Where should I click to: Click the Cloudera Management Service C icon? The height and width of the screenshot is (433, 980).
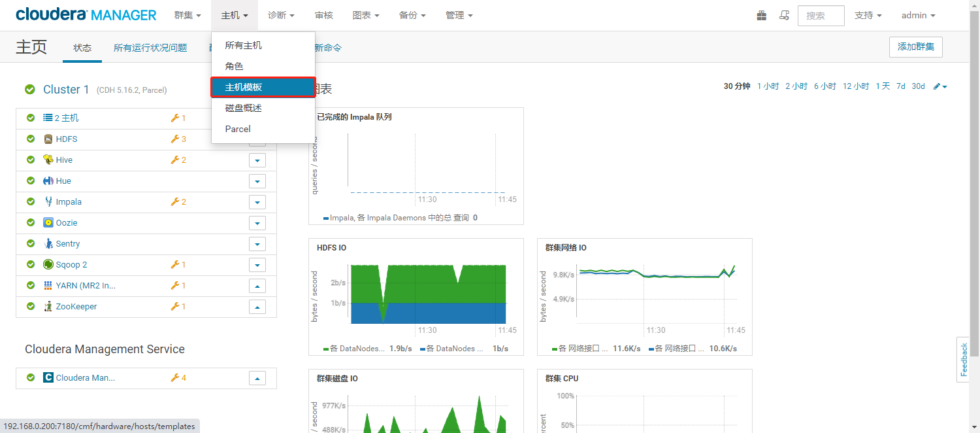(48, 377)
